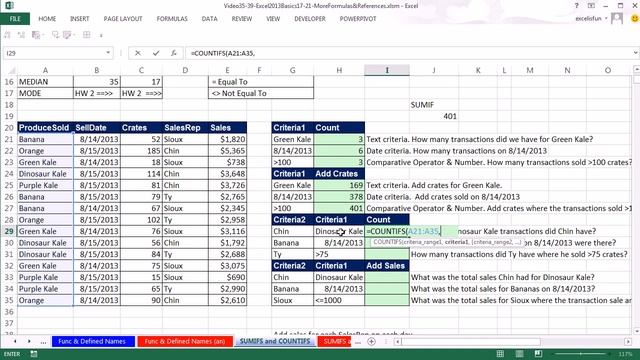
Task: Click the sort ascending icon in quick toolbar
Action: (x=7, y=35)
